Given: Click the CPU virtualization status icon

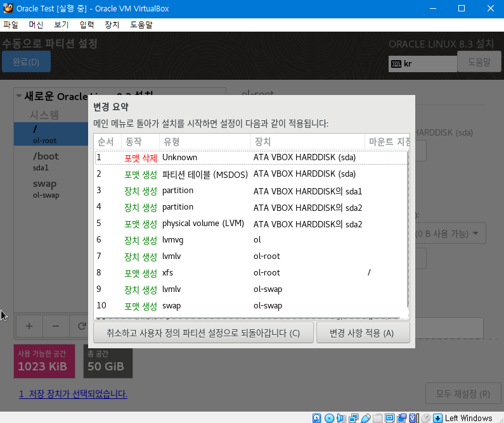Looking at the screenshot, I should pyautogui.click(x=414, y=418).
